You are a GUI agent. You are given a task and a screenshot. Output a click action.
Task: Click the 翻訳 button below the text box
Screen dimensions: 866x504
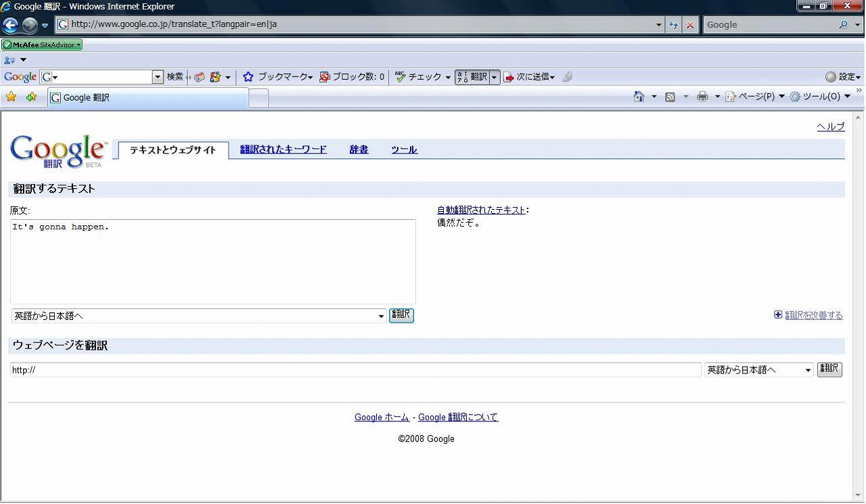401,315
